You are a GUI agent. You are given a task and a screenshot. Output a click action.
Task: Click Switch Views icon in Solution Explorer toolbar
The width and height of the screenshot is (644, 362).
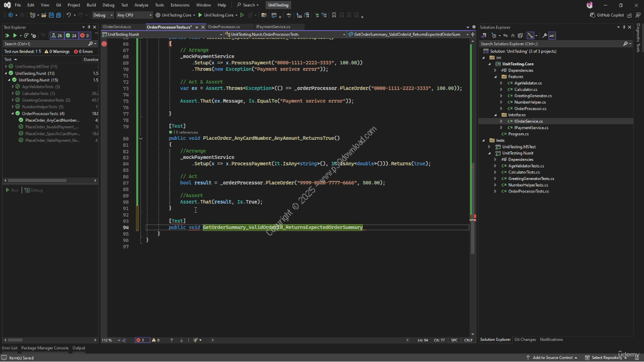point(484,36)
